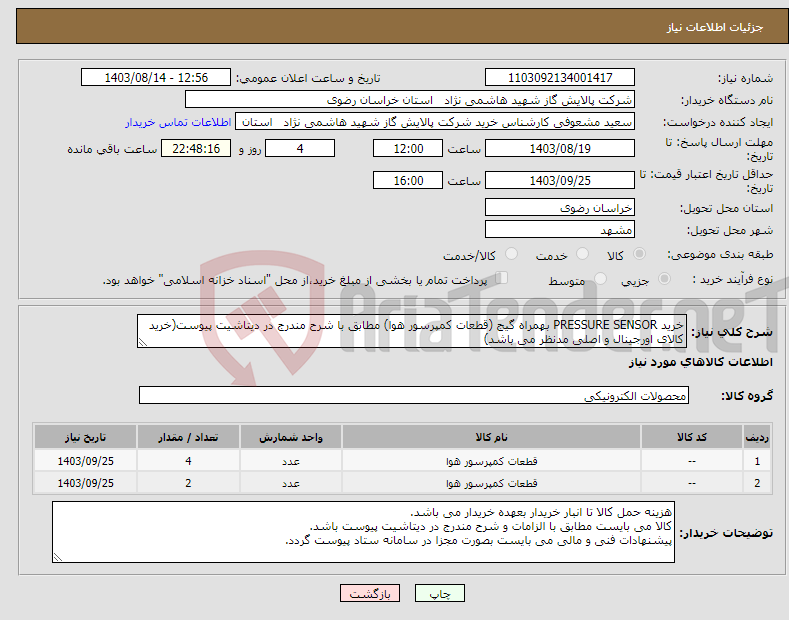Click the response deadline date 1403/08/19
Screen dimensions: 789x620
(560, 148)
